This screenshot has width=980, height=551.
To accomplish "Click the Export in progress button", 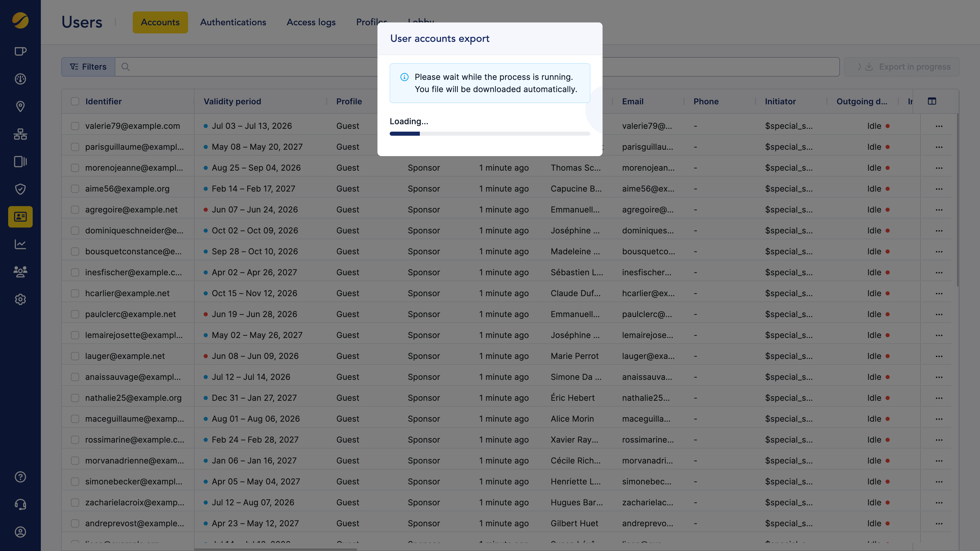I will [902, 67].
